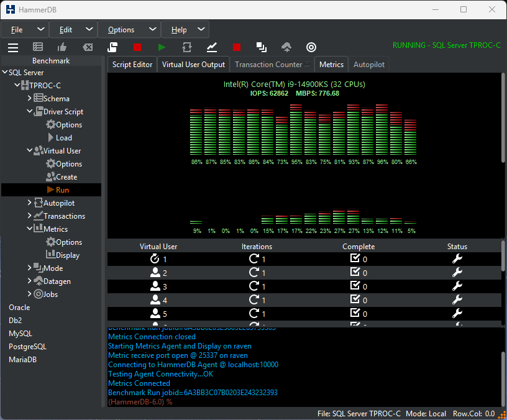
Task: Click the datagen toolbar icon
Action: (x=286, y=47)
